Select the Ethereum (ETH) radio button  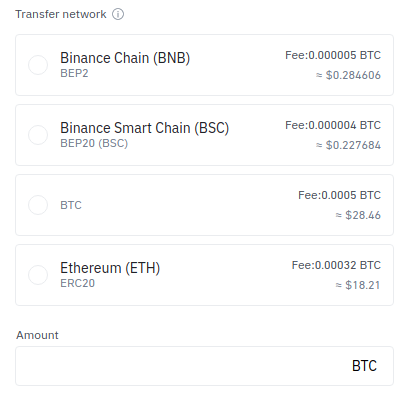38,275
